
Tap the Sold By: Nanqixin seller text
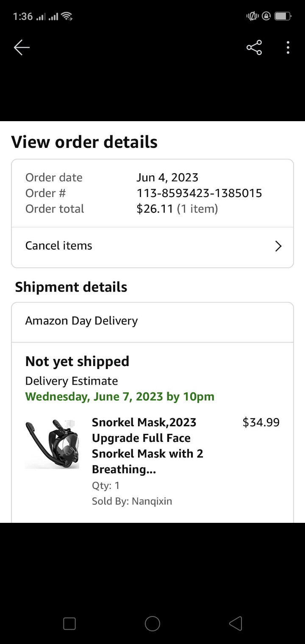[x=132, y=501]
